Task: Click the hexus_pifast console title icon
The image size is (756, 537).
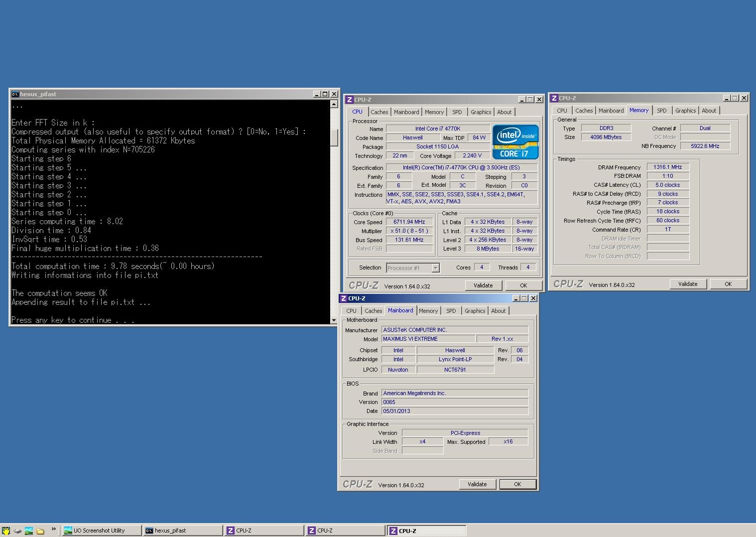Action: (x=15, y=94)
